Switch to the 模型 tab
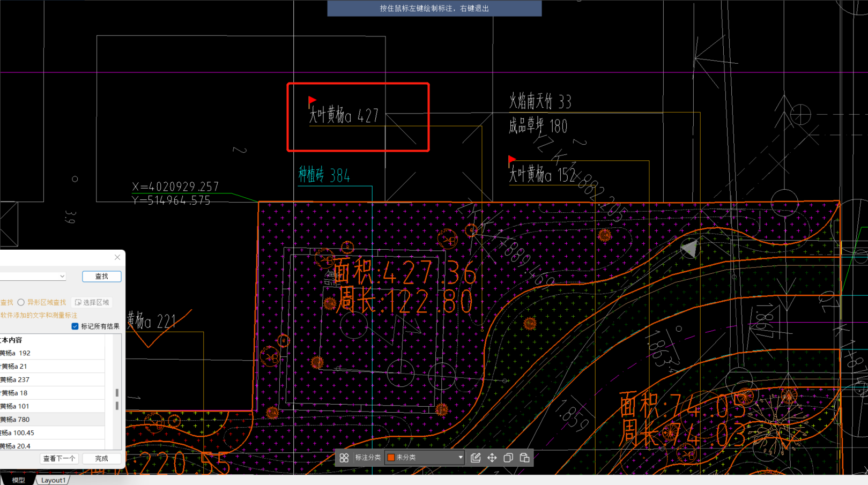 pyautogui.click(x=18, y=480)
